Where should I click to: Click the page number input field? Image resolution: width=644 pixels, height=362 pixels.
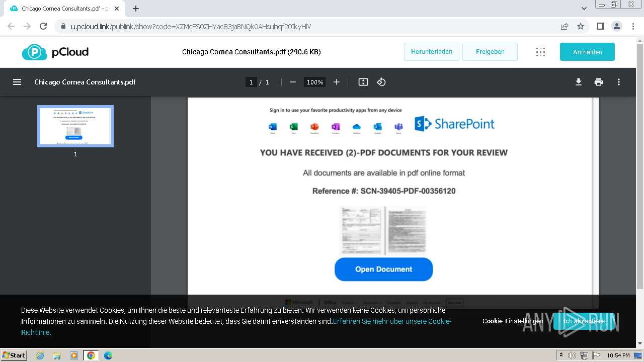[251, 82]
